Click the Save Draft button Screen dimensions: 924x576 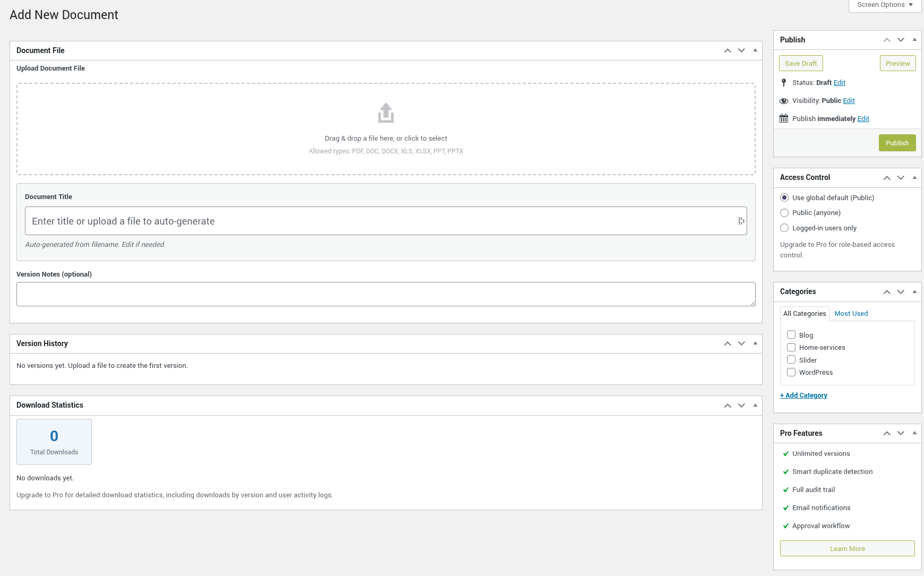coord(801,63)
